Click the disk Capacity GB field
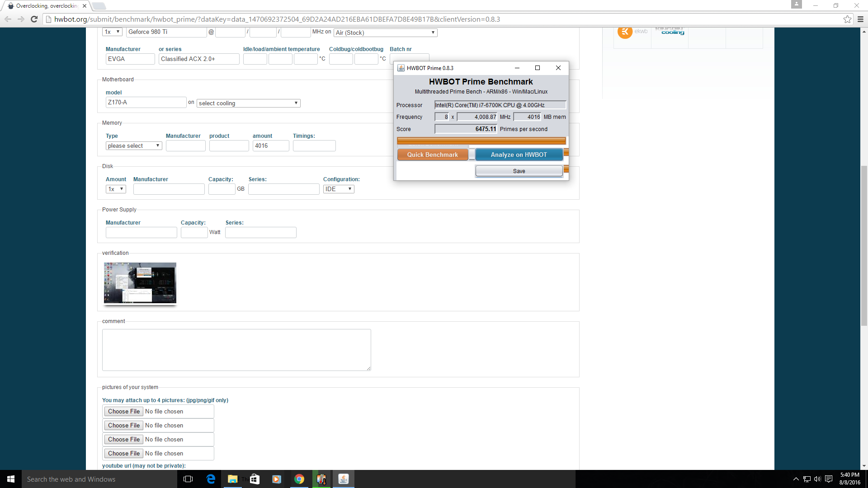The width and height of the screenshot is (868, 488). coord(222,189)
